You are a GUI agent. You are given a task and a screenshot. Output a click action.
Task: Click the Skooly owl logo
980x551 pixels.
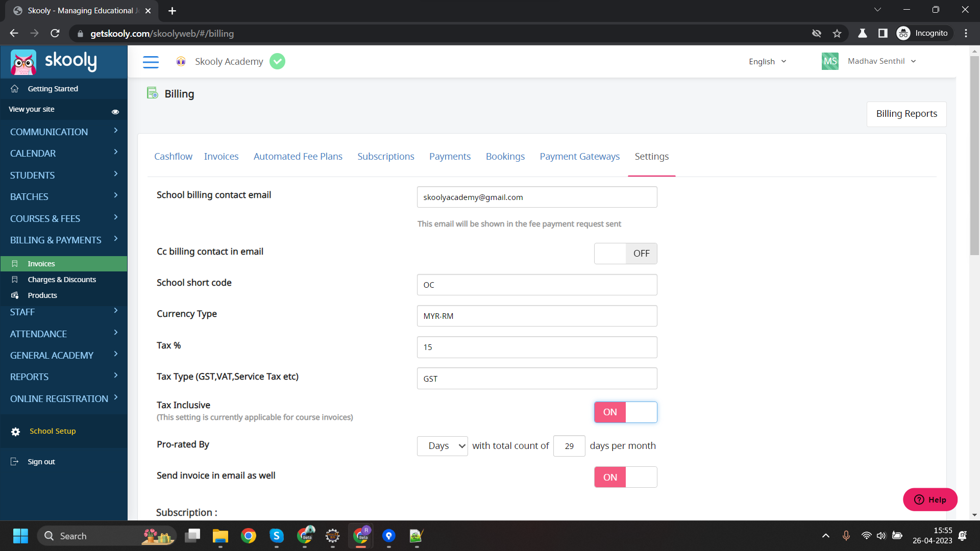click(23, 62)
